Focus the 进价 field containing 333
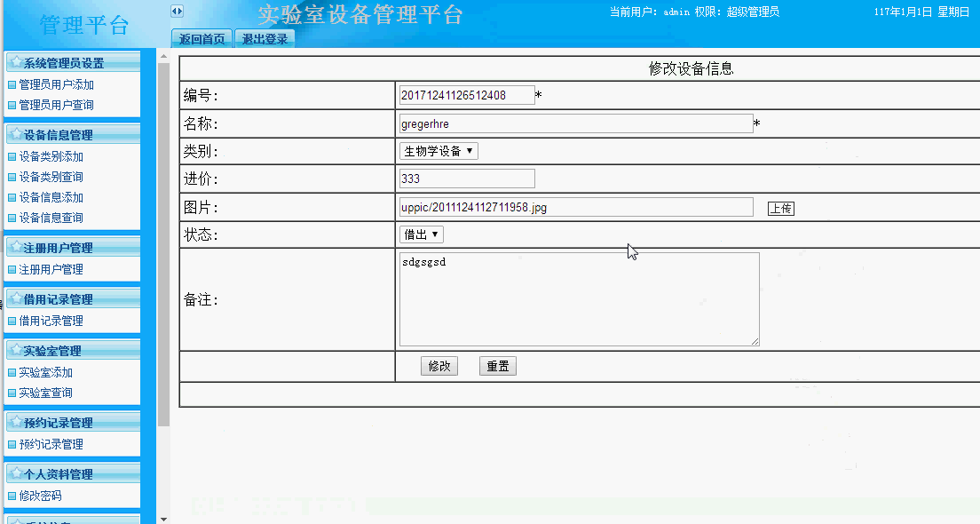Image resolution: width=980 pixels, height=524 pixels. 467,179
